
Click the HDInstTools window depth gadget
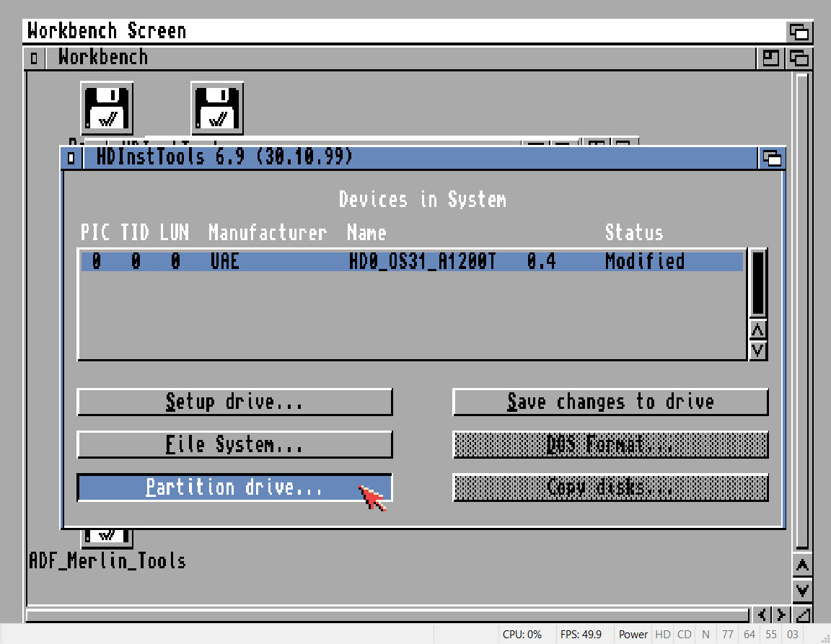point(771,158)
